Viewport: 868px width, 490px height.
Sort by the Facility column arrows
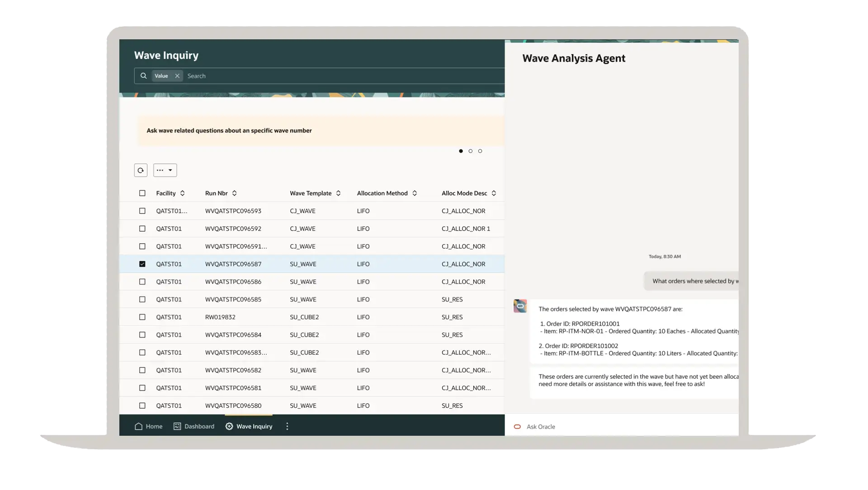[182, 193]
